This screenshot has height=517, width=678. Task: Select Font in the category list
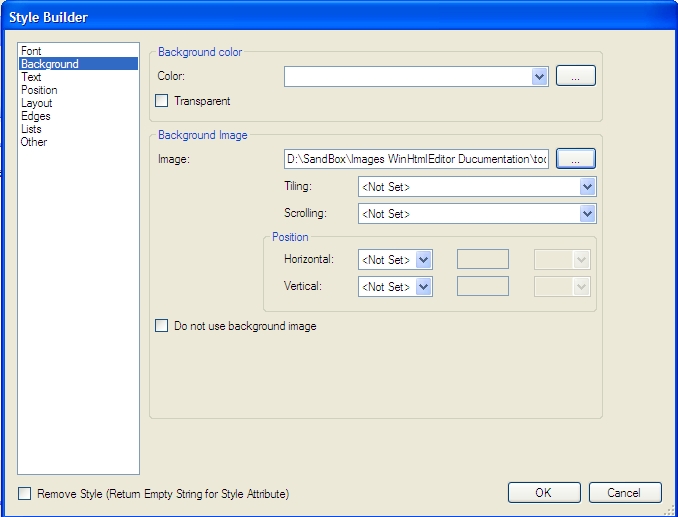click(x=31, y=51)
